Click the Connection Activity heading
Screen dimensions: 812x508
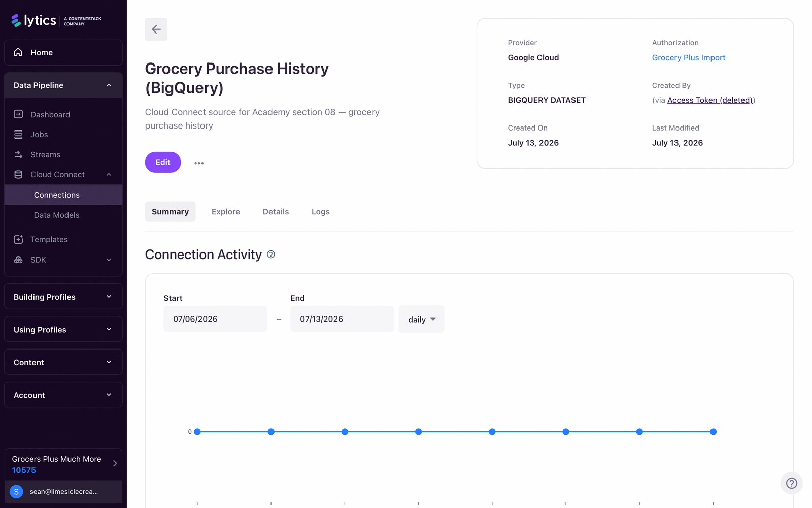point(204,255)
